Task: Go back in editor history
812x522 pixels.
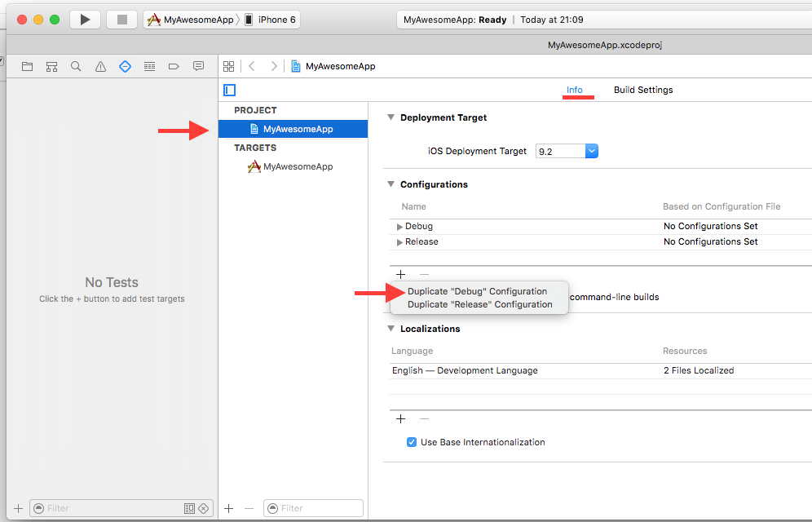Action: (x=252, y=66)
